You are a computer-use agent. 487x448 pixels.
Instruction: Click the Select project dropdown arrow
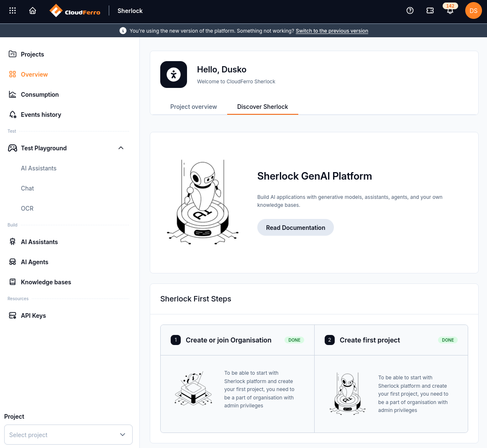click(x=123, y=435)
